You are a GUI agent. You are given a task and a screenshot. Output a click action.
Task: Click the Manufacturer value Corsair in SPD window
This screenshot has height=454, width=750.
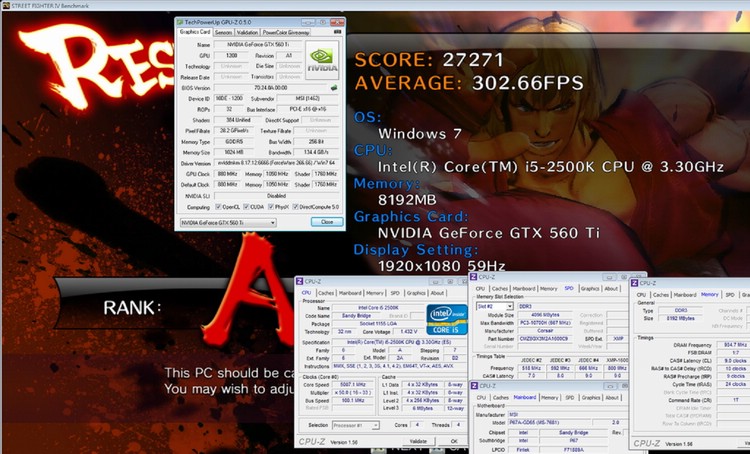coord(544,331)
